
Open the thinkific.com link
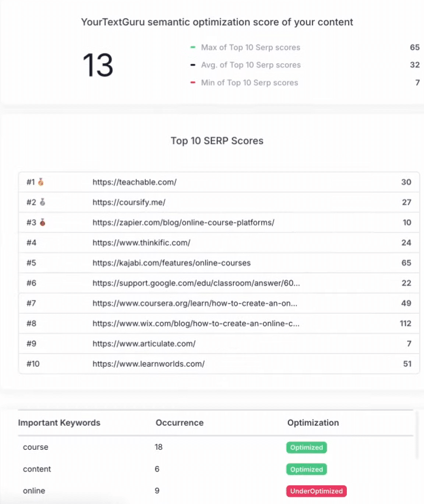(142, 243)
